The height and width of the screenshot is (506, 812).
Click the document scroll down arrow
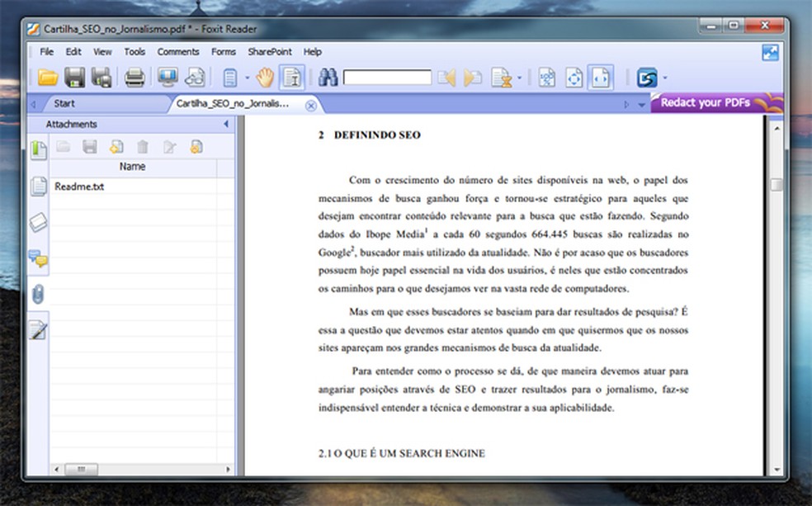[777, 471]
